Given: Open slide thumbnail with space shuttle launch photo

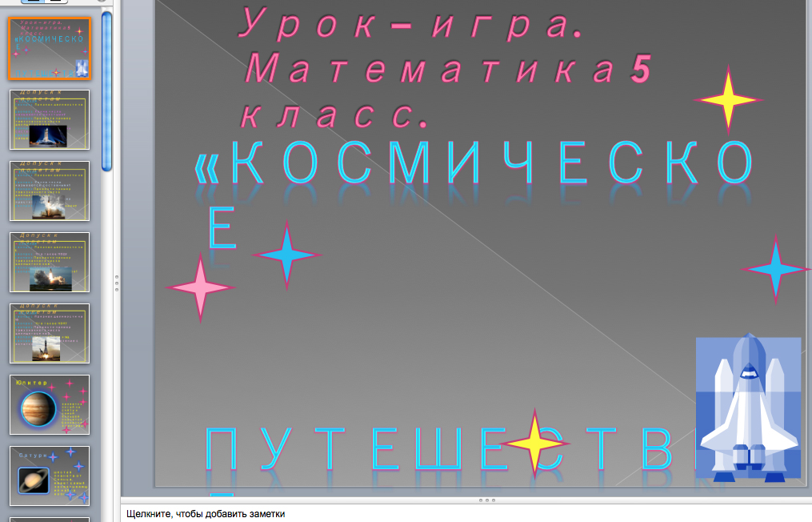Looking at the screenshot, I should (49, 263).
